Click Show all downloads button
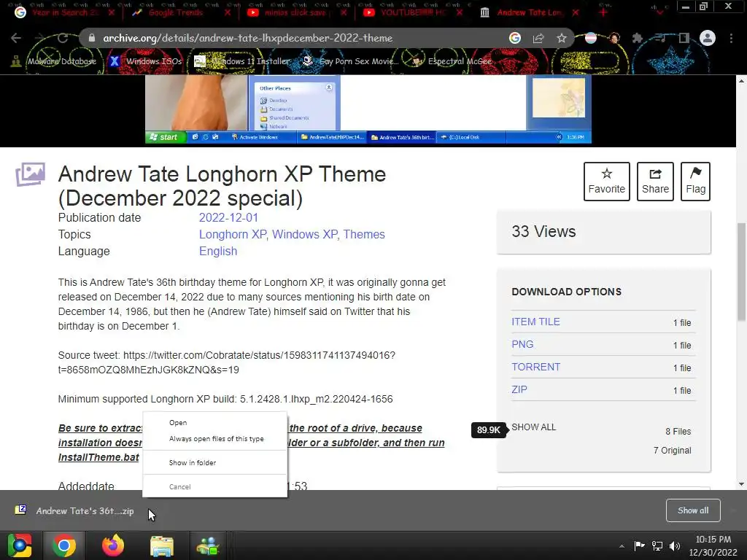This screenshot has width=747, height=560. pyautogui.click(x=693, y=510)
